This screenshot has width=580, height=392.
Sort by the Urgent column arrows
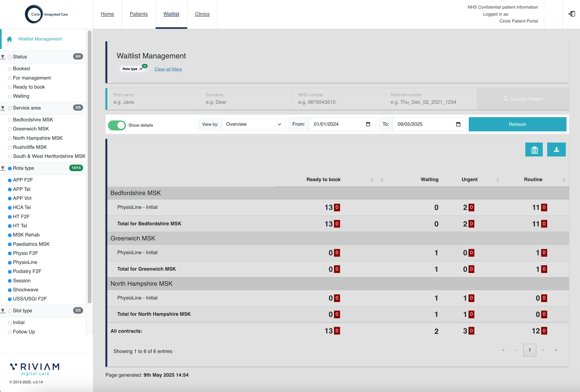[x=497, y=179]
